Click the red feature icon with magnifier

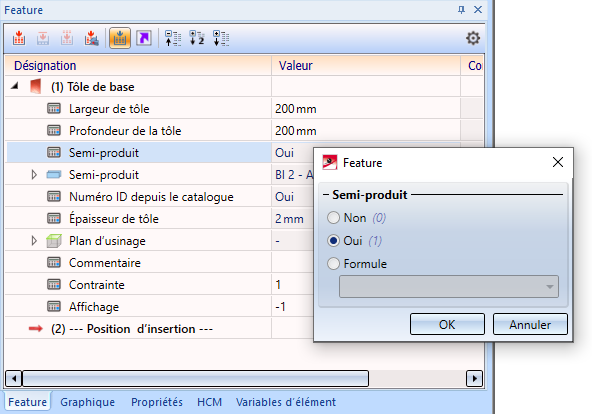point(91,38)
